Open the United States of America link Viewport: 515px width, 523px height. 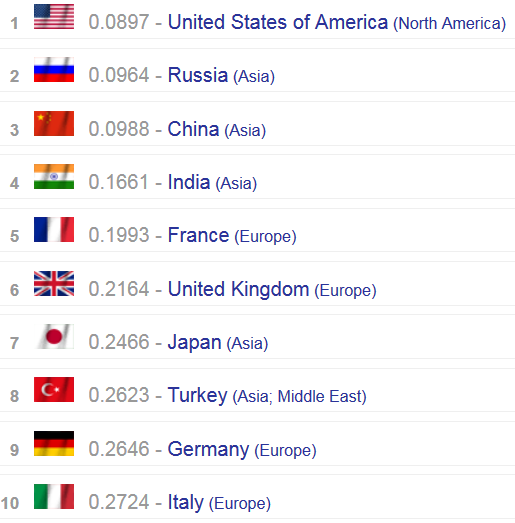[x=278, y=22]
